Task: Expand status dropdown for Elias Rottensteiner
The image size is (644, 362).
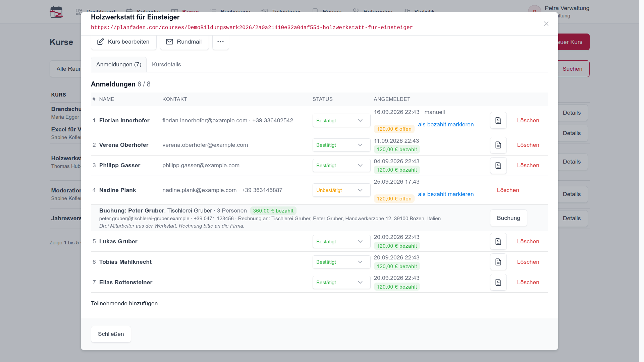Action: (x=341, y=282)
